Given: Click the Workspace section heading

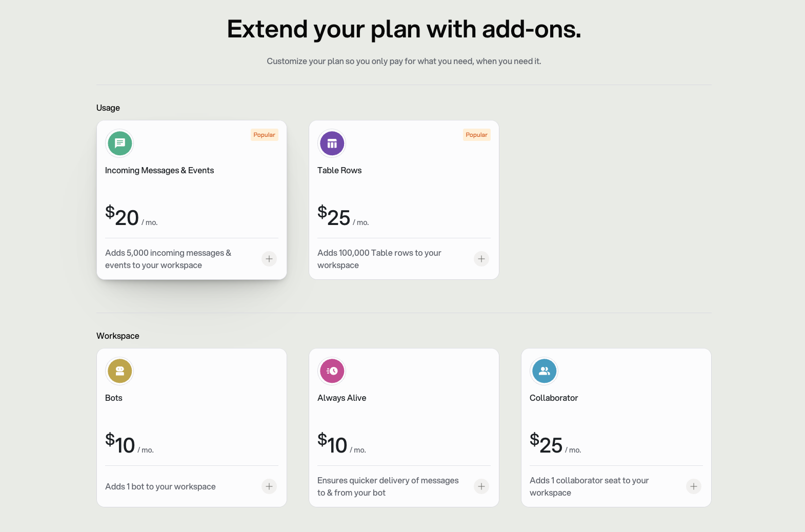Looking at the screenshot, I should pyautogui.click(x=118, y=336).
